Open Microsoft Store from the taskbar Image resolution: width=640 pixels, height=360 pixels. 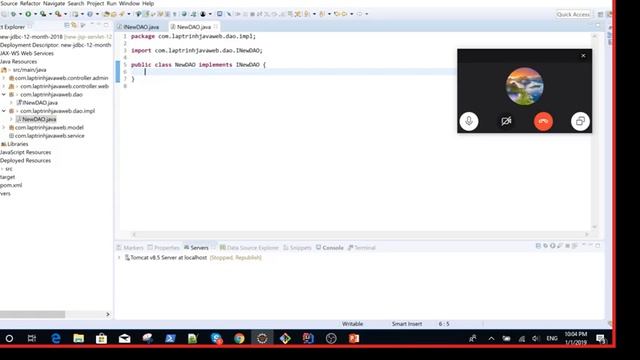[102, 338]
